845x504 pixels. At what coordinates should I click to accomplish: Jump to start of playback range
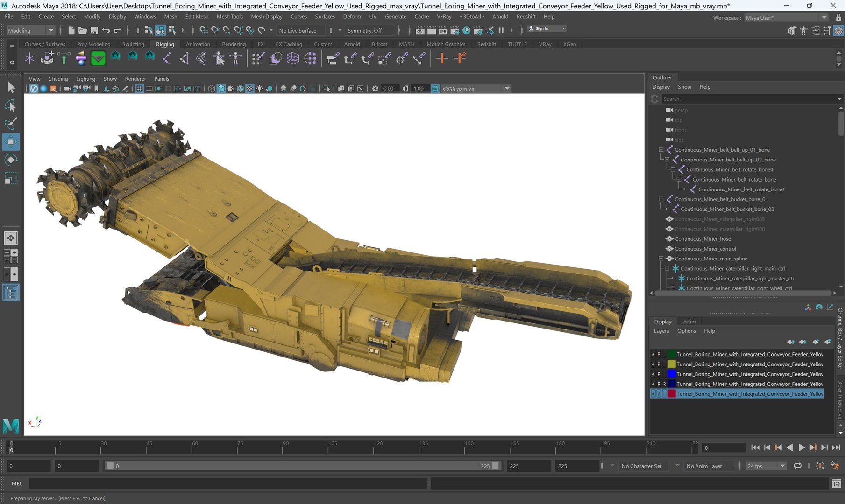pyautogui.click(x=755, y=448)
